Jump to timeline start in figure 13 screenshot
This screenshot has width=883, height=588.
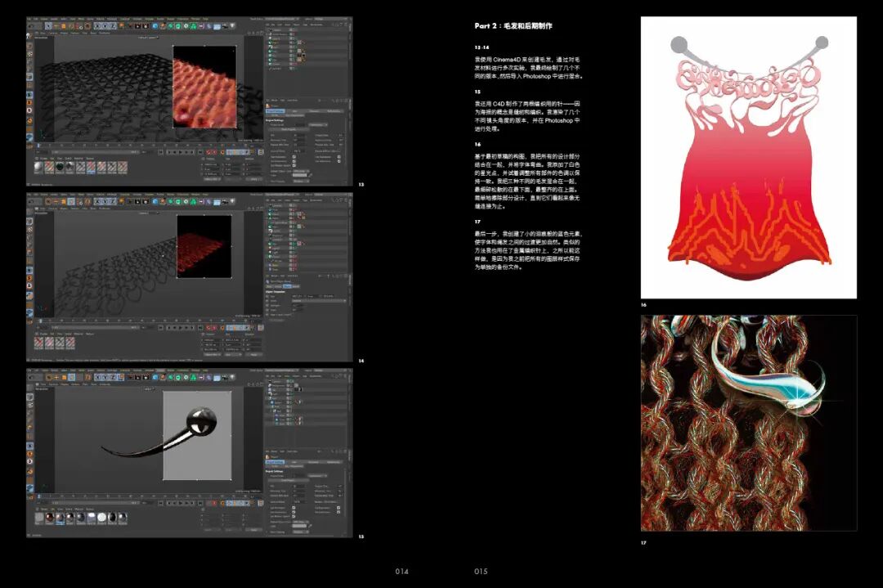coord(161,152)
